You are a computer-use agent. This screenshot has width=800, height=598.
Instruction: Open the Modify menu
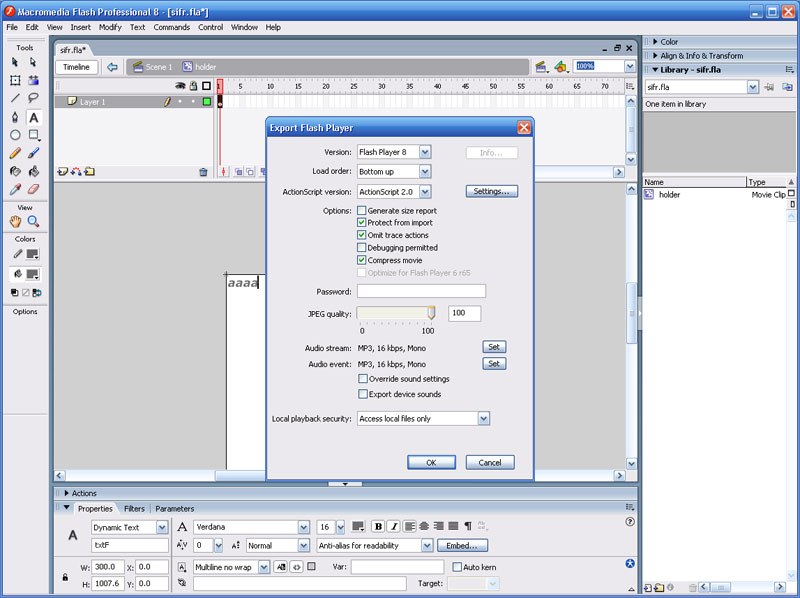(110, 27)
